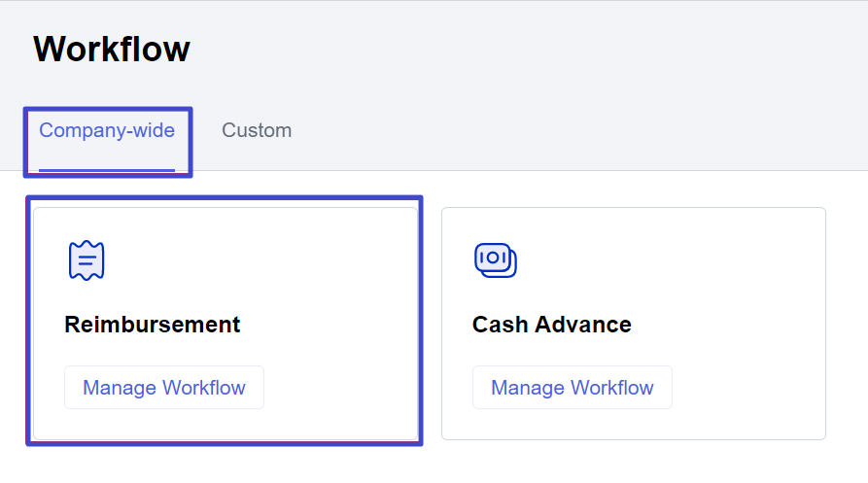Click the gap between the two cards
The height and width of the screenshot is (483, 868).
pos(432,321)
